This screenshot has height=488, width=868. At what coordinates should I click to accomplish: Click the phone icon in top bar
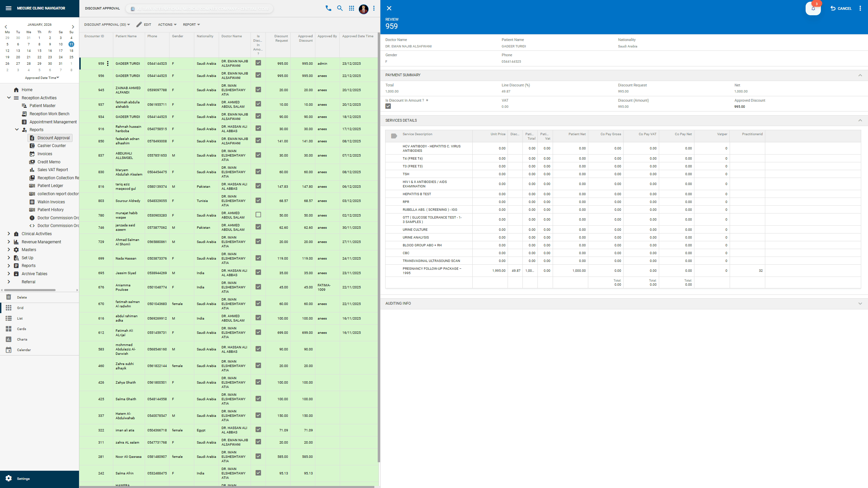point(328,8)
